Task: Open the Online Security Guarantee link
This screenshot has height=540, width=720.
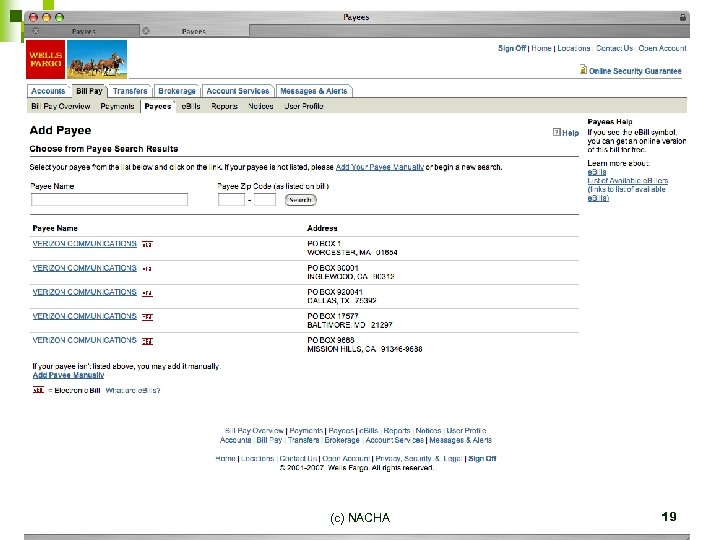Action: [x=635, y=71]
